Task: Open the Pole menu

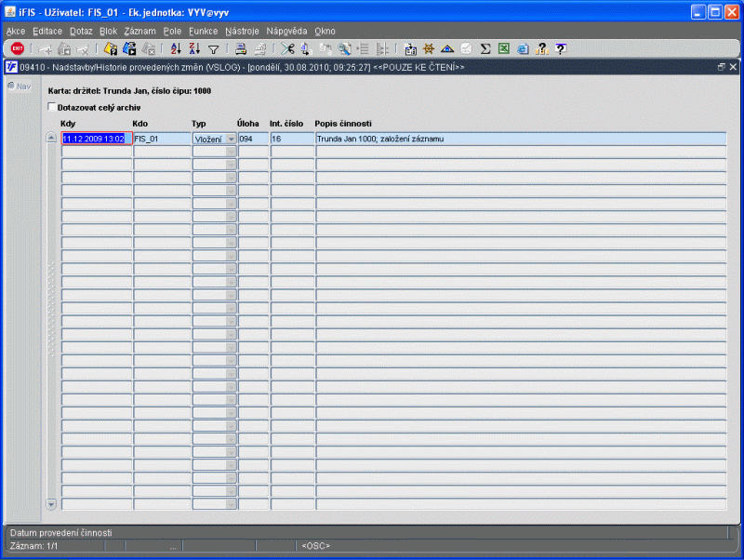Action: click(x=172, y=31)
